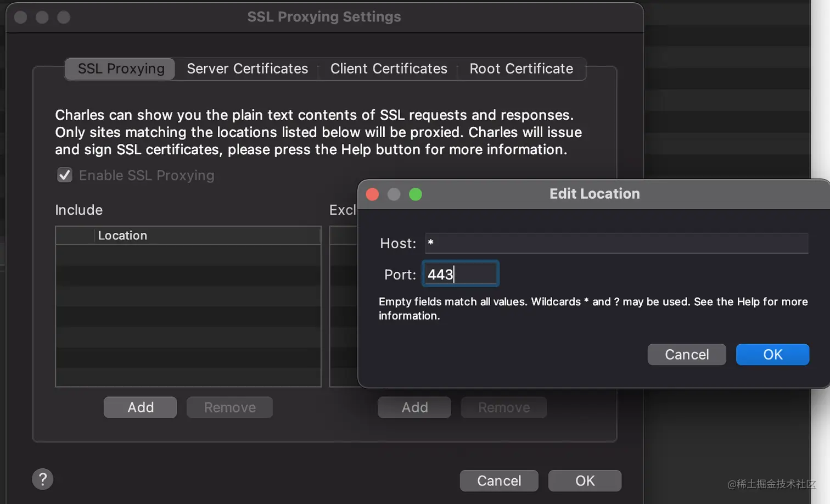This screenshot has height=504, width=830.
Task: Click Remove under the Include list
Action: click(x=230, y=407)
